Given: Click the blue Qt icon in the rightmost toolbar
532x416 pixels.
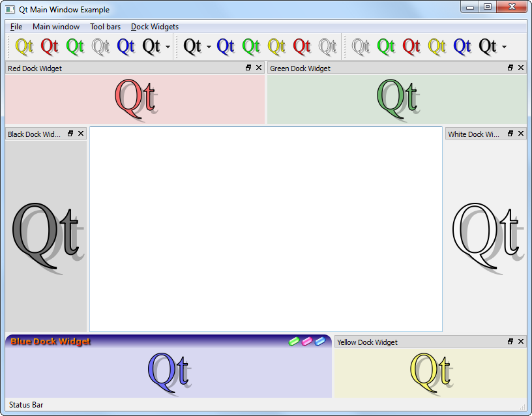Looking at the screenshot, I should click(462, 46).
